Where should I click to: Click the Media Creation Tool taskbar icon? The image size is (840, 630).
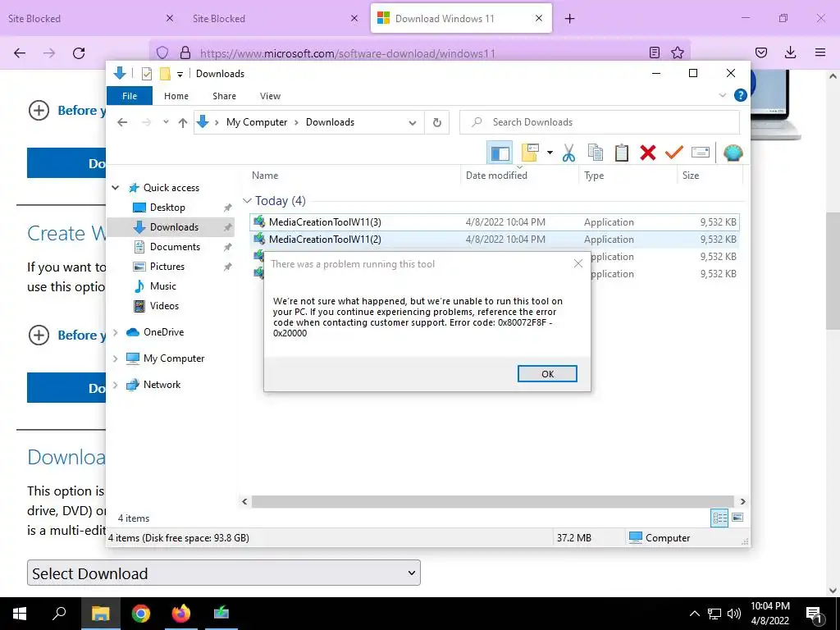[221, 614]
